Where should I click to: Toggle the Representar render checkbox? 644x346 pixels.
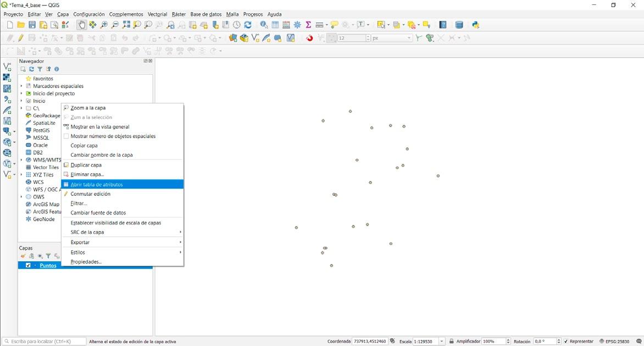pos(566,342)
